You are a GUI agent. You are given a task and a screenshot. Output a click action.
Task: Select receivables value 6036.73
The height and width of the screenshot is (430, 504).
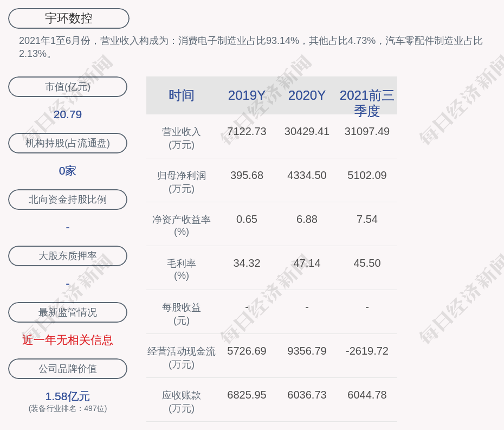coord(307,395)
